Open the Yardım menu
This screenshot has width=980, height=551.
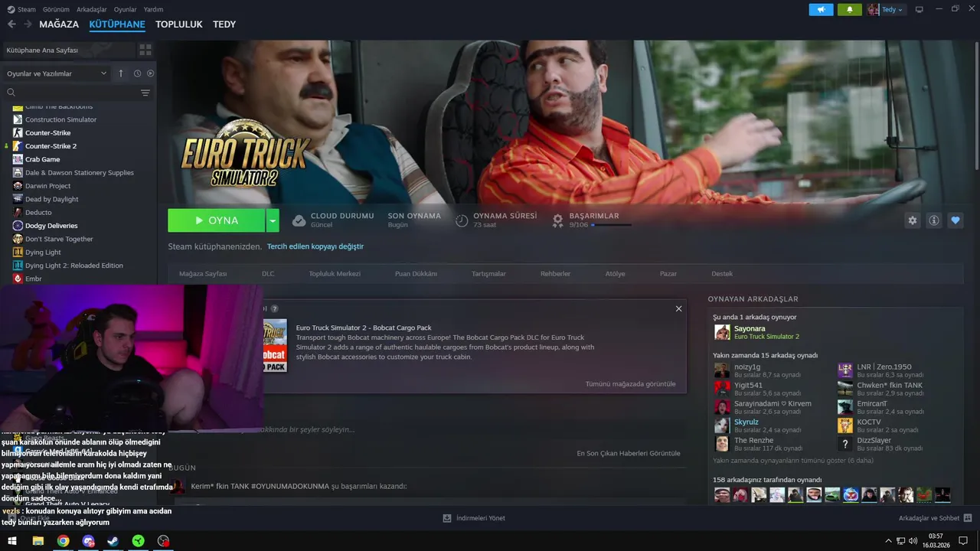153,9
